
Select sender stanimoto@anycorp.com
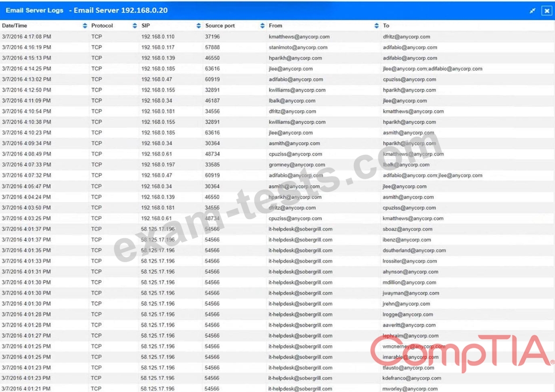click(x=297, y=47)
